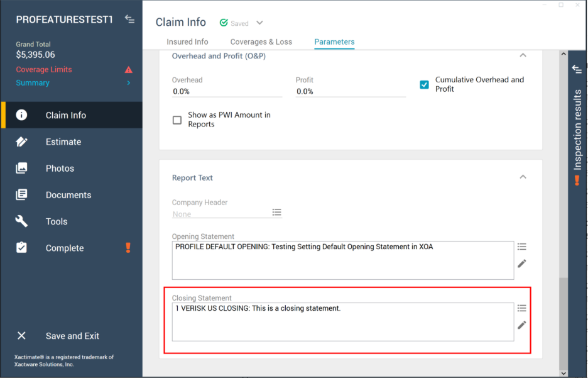Viewport: 588px width, 378px height.
Task: Open the Coverages & Loss tab
Action: tap(261, 42)
